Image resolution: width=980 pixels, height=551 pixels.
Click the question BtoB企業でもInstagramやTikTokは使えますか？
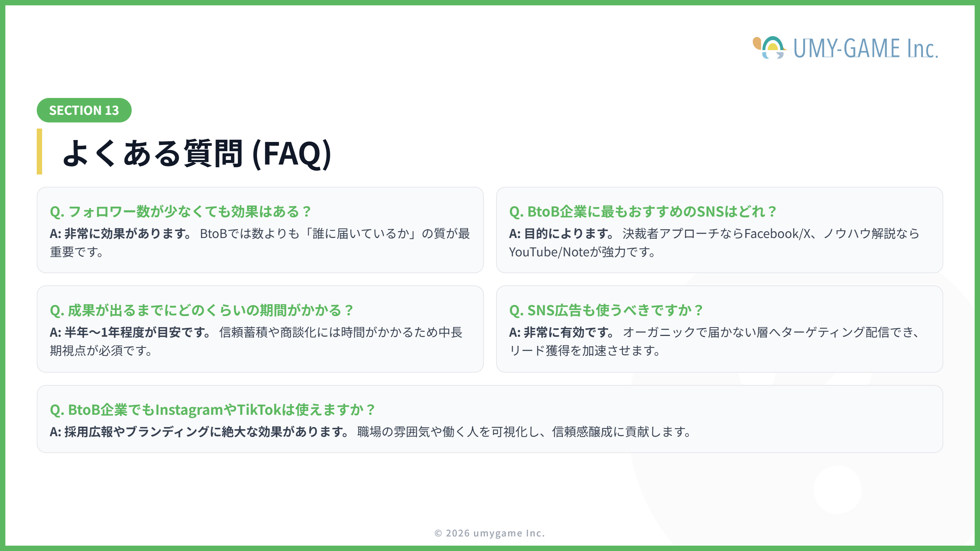tap(213, 410)
